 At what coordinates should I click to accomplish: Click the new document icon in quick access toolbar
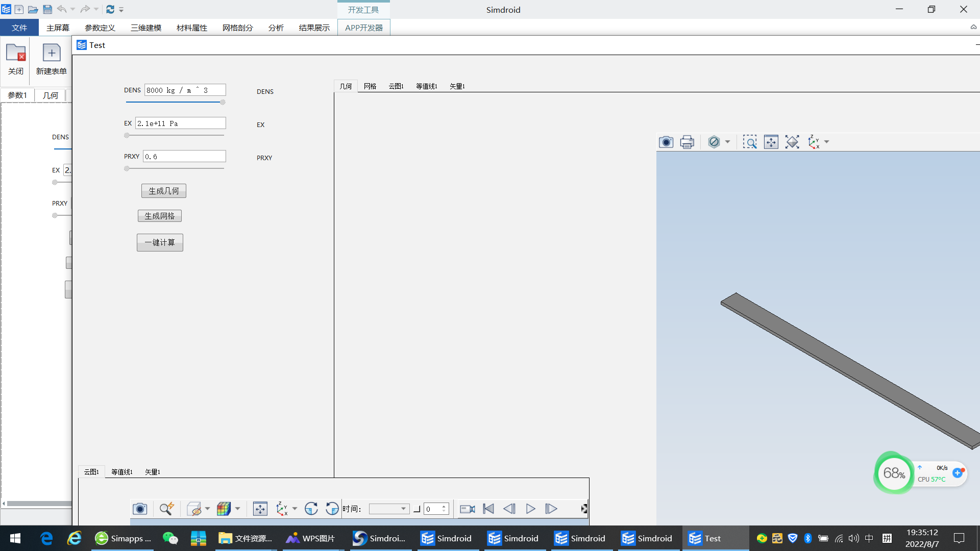point(19,9)
